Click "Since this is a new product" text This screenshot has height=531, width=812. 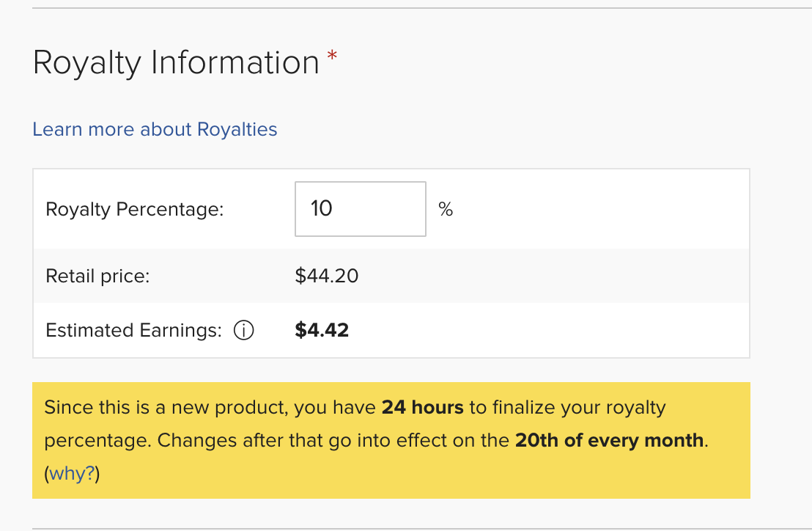[166, 407]
